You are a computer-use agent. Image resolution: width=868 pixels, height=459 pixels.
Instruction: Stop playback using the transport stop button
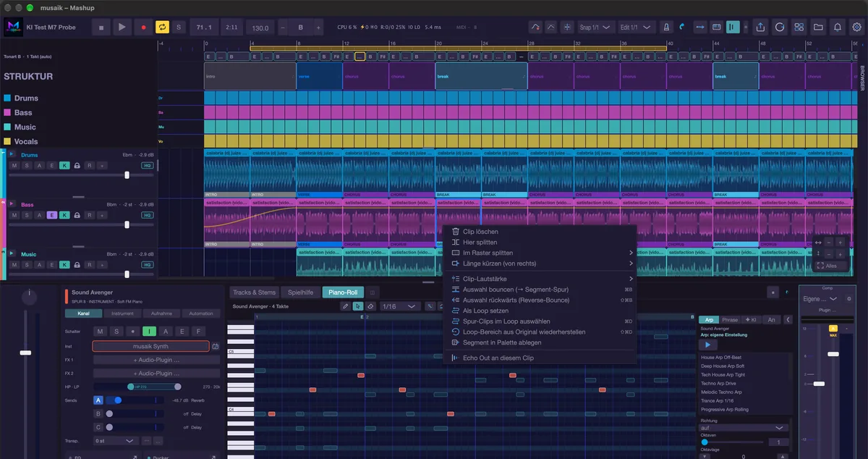(101, 28)
